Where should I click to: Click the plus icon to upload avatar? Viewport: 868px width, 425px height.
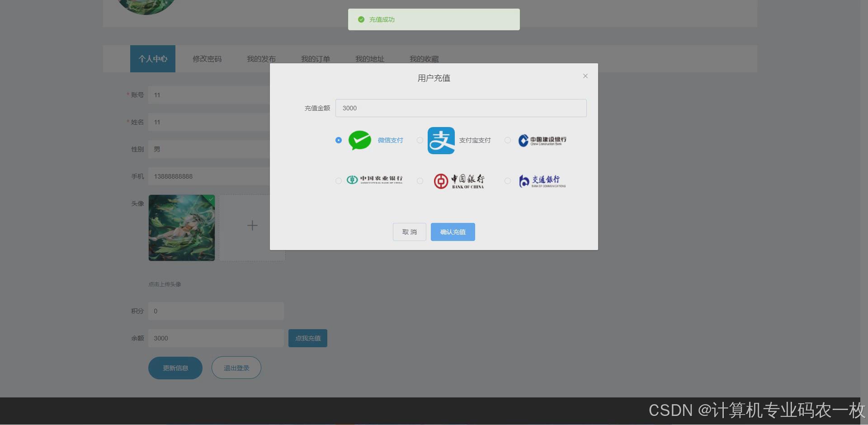click(252, 225)
